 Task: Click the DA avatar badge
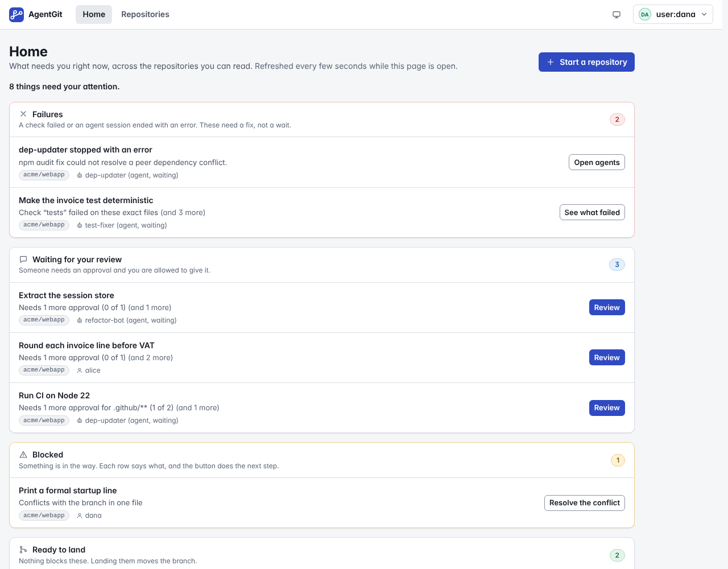click(645, 14)
